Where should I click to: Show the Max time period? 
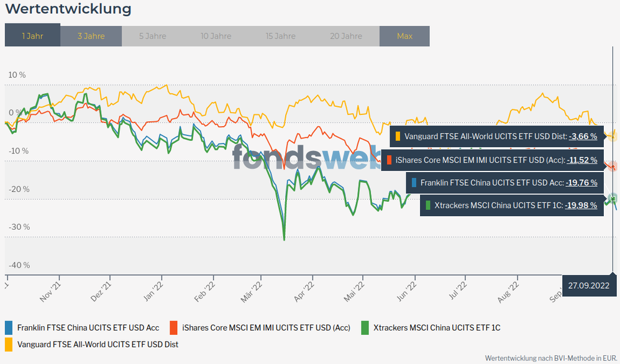404,35
